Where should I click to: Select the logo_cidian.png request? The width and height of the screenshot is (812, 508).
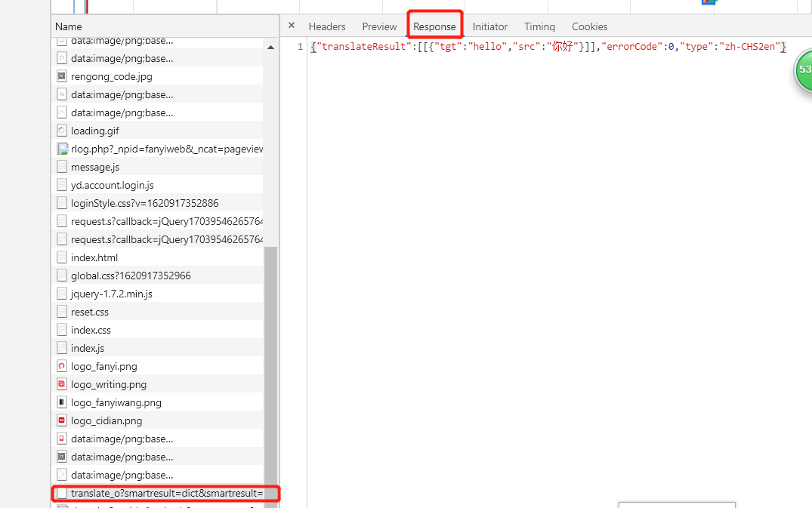click(157, 420)
